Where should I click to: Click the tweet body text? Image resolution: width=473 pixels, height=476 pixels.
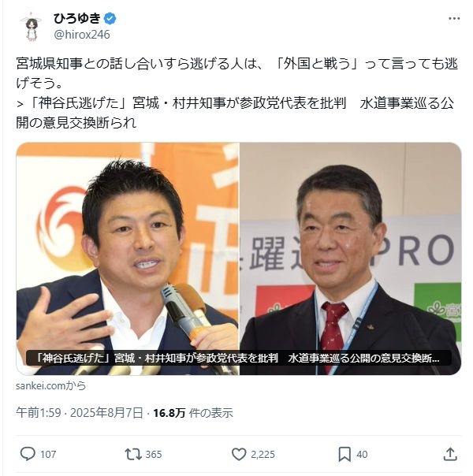click(236, 93)
